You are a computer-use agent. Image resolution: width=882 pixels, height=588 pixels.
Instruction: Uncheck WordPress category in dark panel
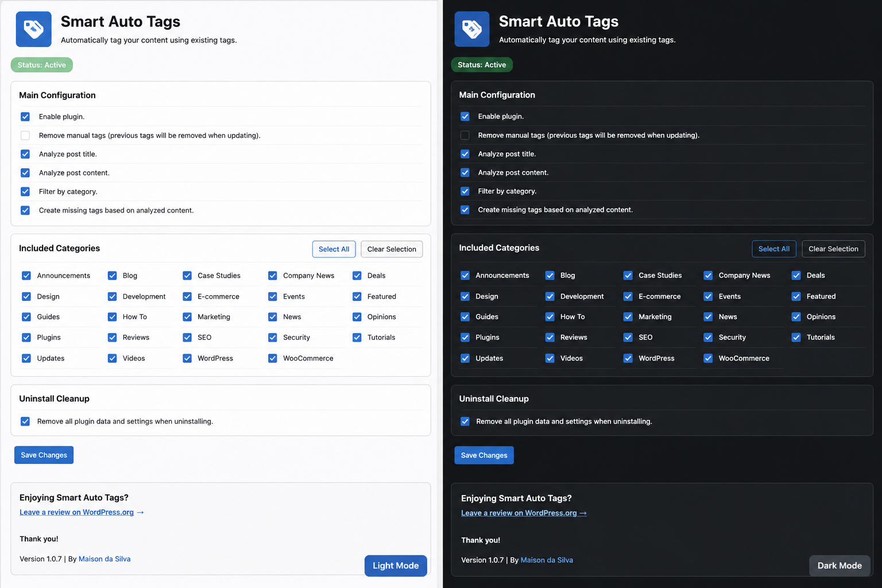click(x=628, y=358)
